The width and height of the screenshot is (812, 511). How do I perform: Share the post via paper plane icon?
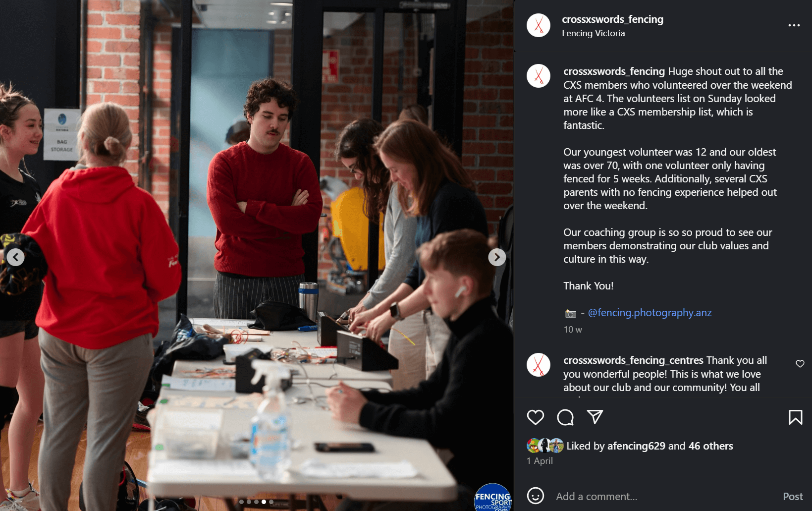[x=595, y=417]
